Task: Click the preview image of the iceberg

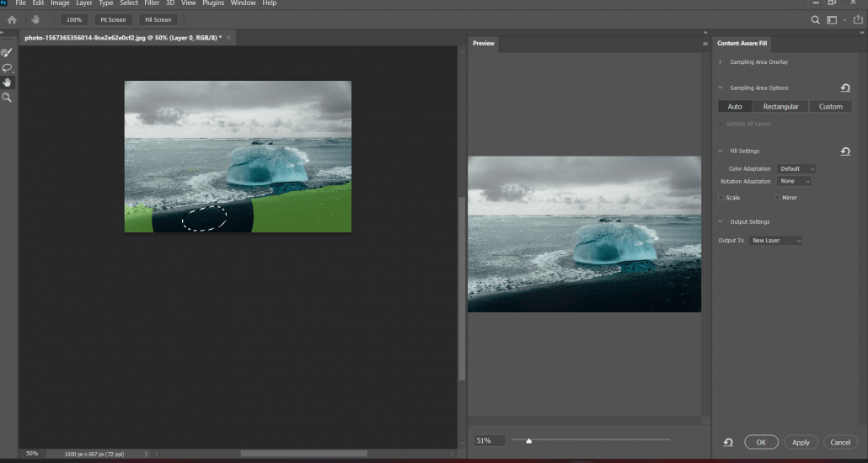Action: [x=584, y=234]
